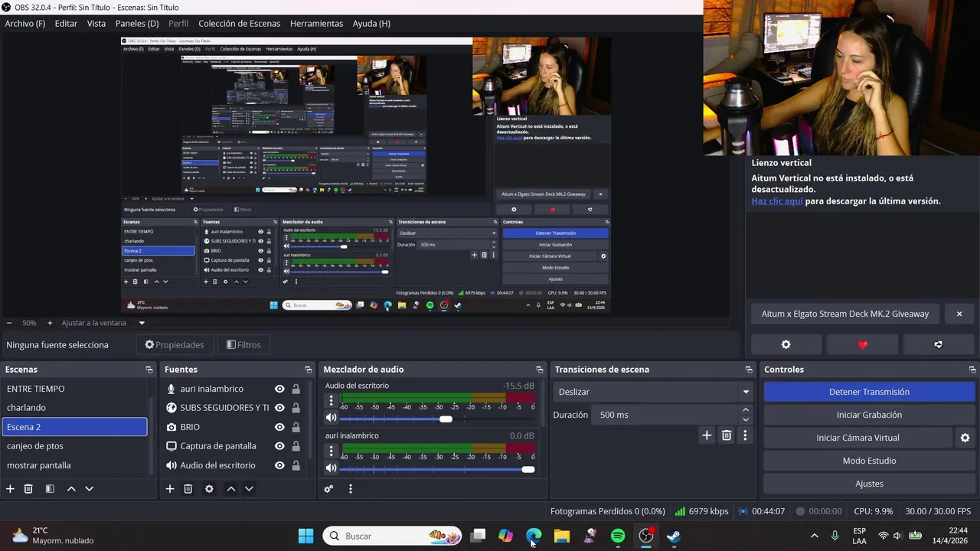Open Archivo (F) menu

point(25,24)
